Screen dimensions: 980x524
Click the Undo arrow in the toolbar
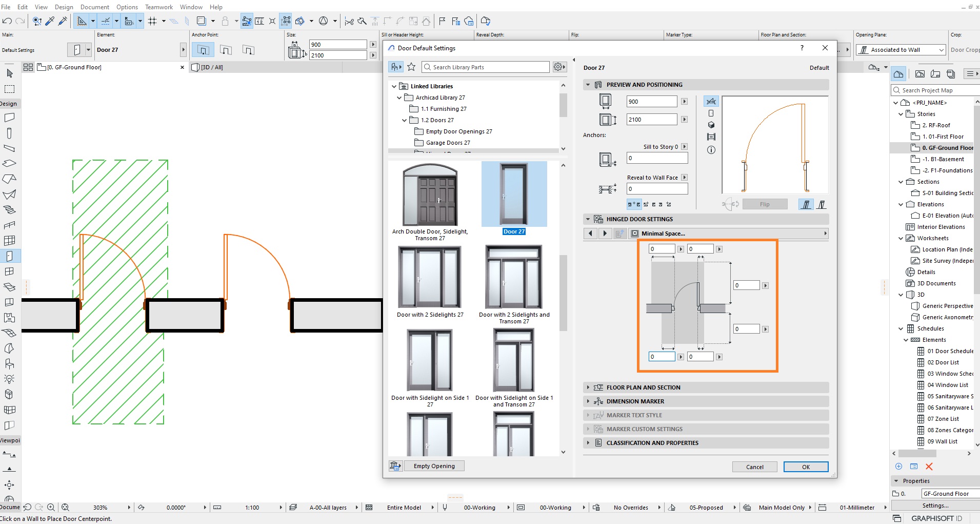(x=7, y=21)
